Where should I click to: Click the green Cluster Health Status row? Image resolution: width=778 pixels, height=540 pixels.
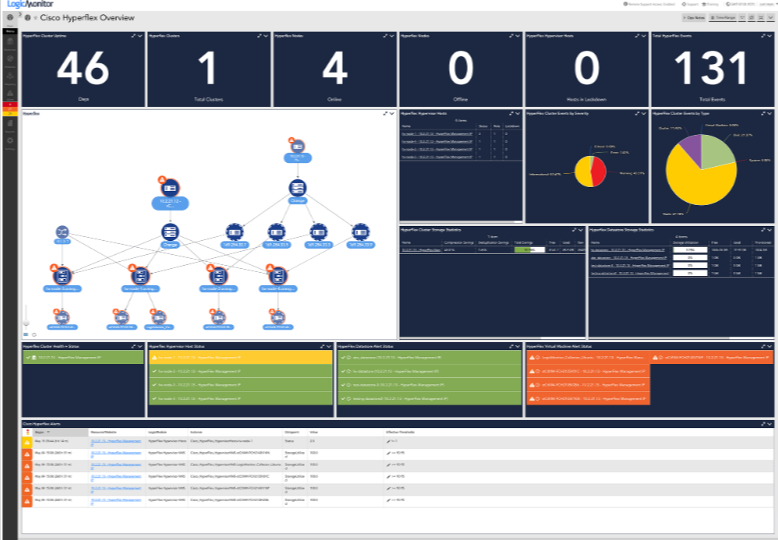82,357
